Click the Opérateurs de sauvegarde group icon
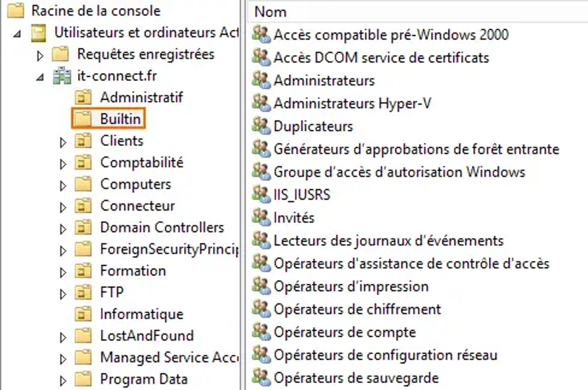 [x=261, y=378]
